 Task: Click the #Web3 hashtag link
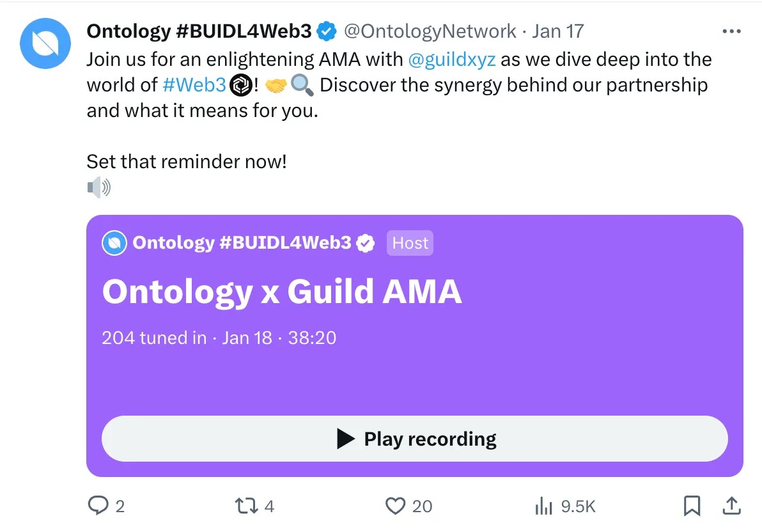(x=194, y=85)
